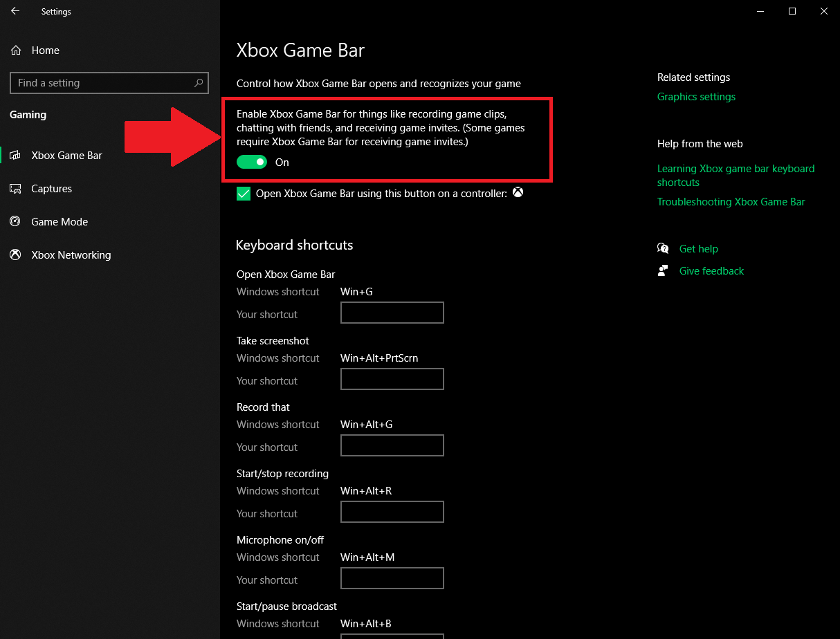
Task: Open Troubleshooting Xbox Game Bar link
Action: pos(731,201)
